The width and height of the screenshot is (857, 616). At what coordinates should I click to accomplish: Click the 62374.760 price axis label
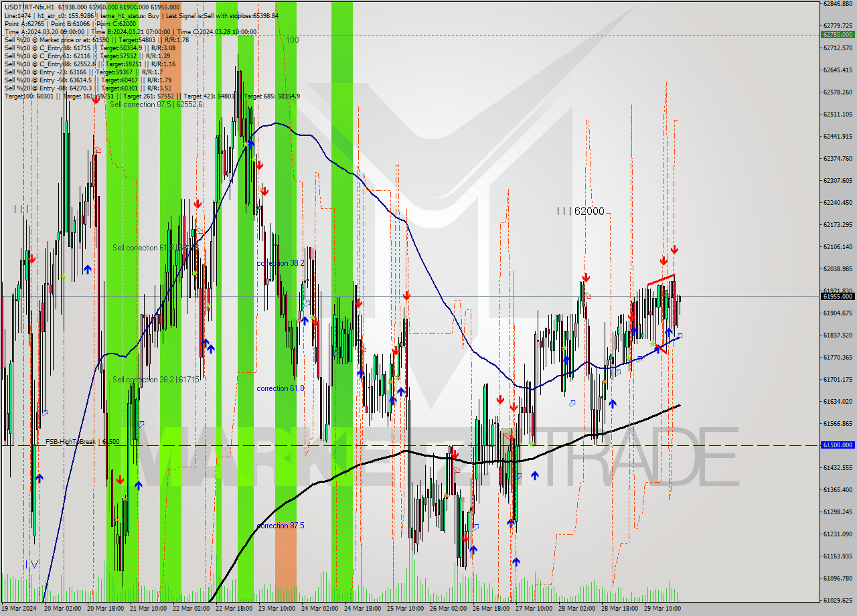click(x=838, y=158)
